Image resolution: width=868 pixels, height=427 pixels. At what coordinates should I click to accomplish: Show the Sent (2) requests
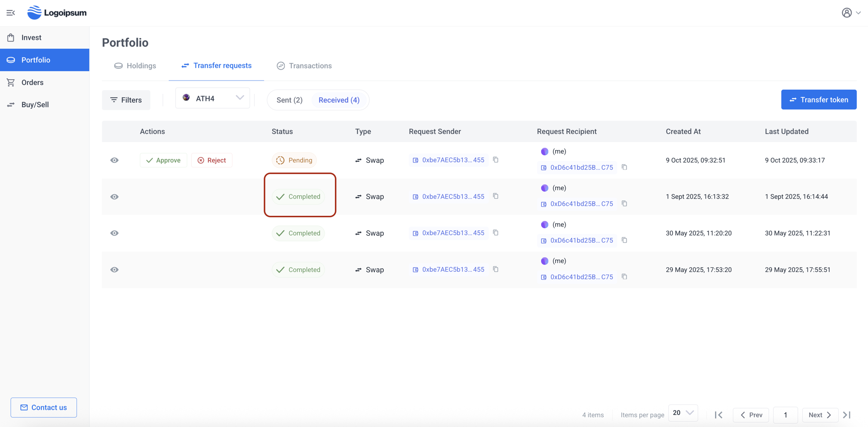pos(289,100)
